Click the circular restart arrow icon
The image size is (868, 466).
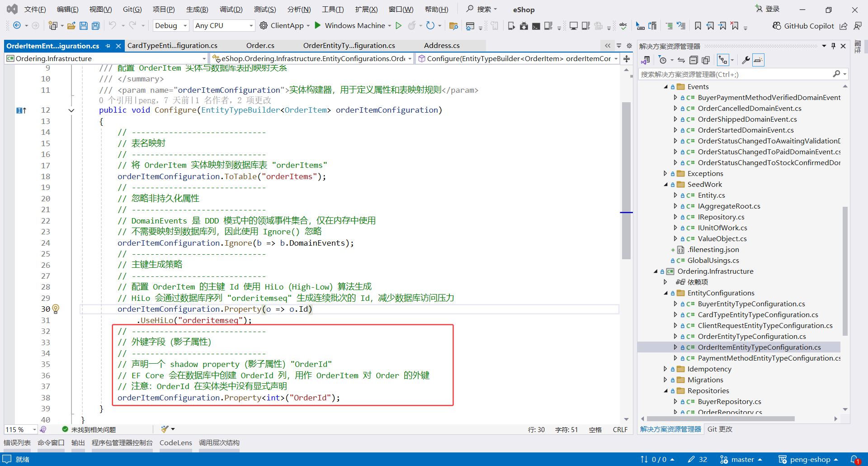pyautogui.click(x=430, y=26)
